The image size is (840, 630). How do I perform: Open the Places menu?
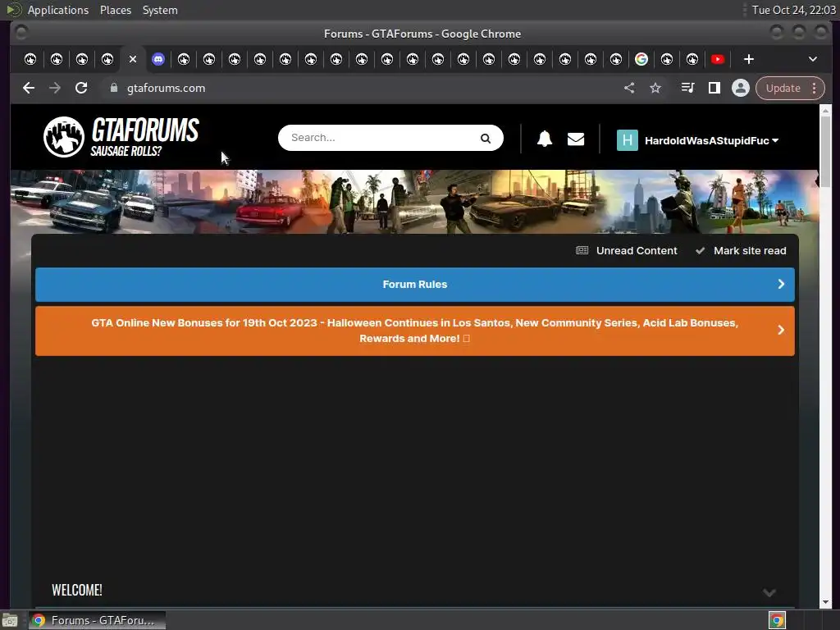(x=116, y=10)
